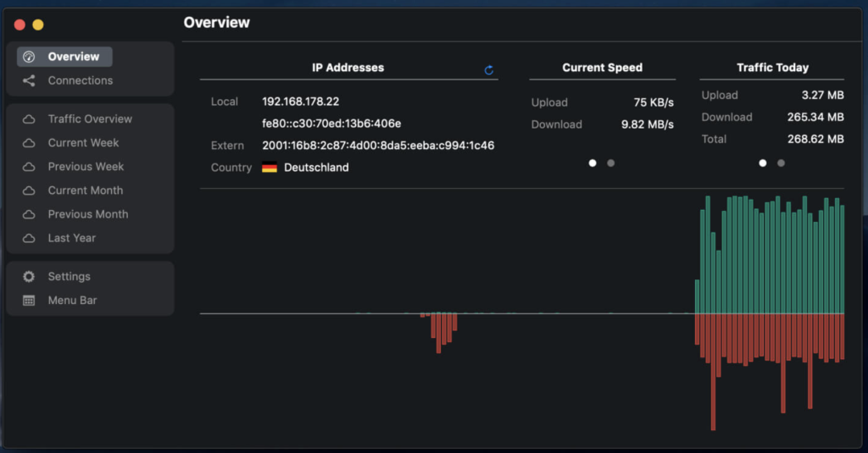The height and width of the screenshot is (453, 868).
Task: Click the Deutschland country name
Action: coord(316,167)
